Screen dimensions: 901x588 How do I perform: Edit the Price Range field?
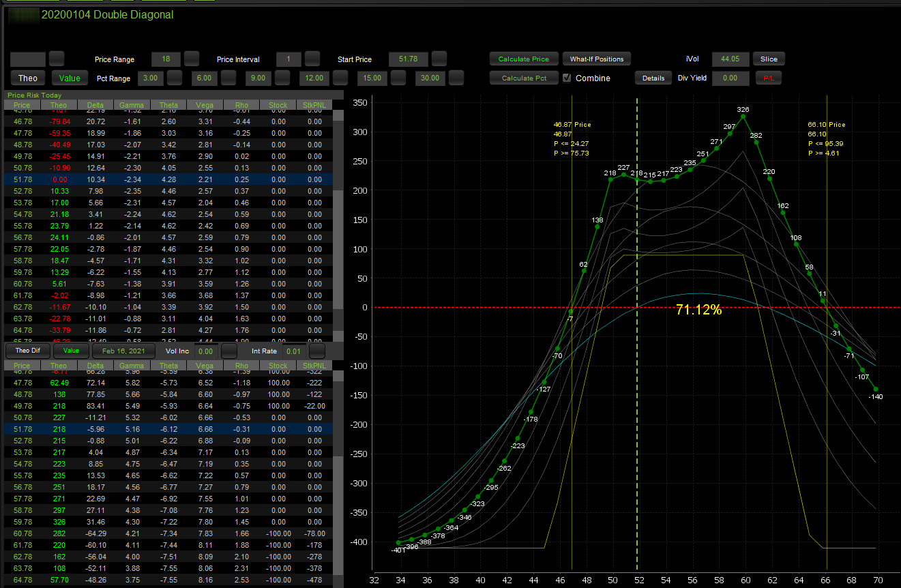(166, 59)
